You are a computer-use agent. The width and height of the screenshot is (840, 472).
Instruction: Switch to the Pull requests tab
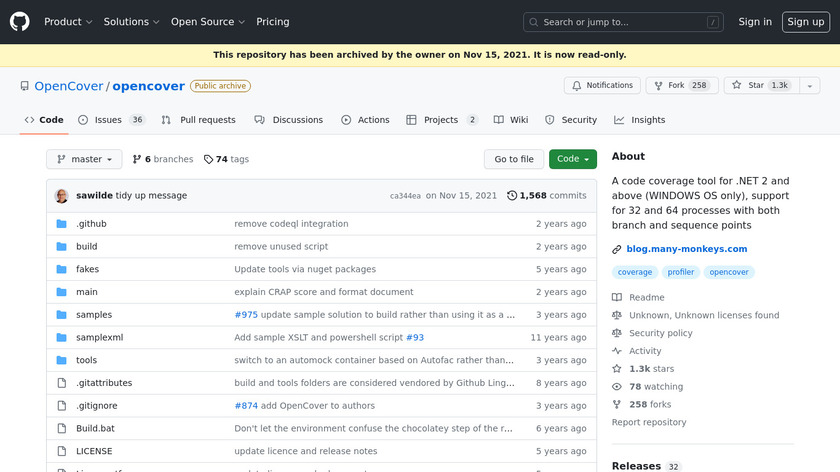(199, 120)
